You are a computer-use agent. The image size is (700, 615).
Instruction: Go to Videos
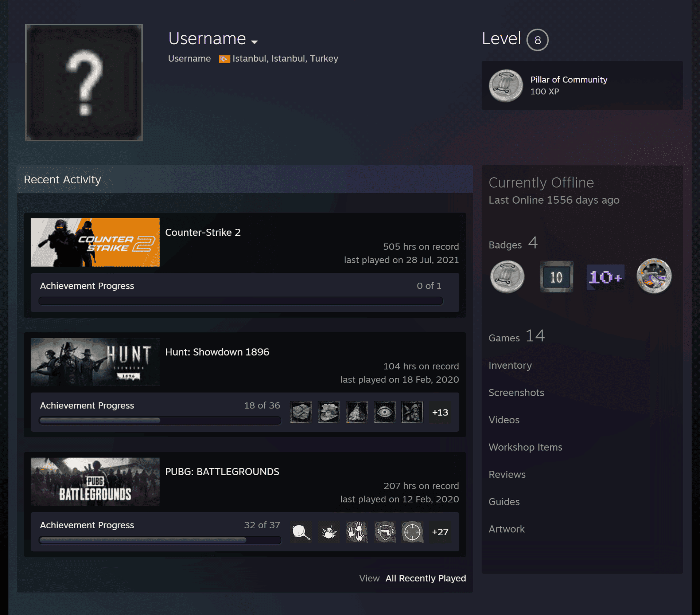point(504,420)
